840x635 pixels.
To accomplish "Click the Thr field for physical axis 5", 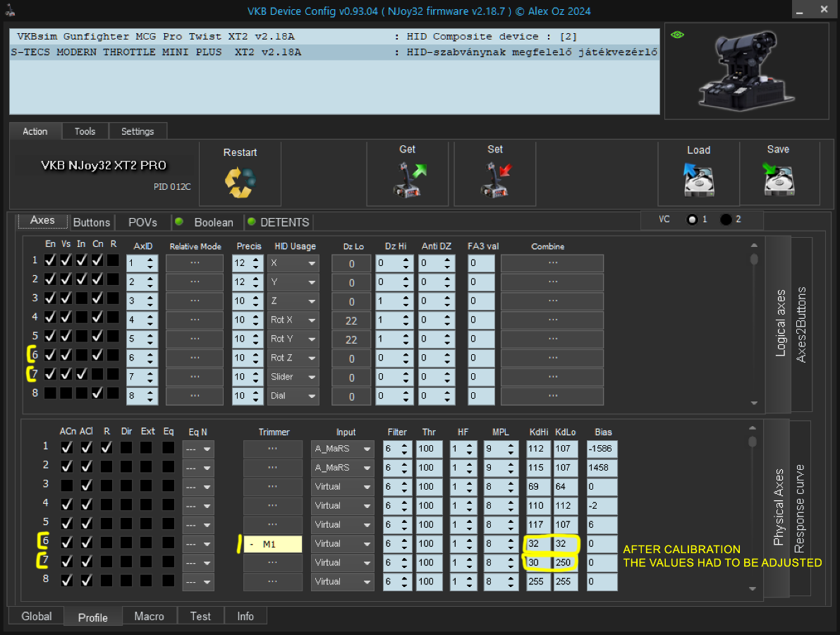I will (x=429, y=525).
